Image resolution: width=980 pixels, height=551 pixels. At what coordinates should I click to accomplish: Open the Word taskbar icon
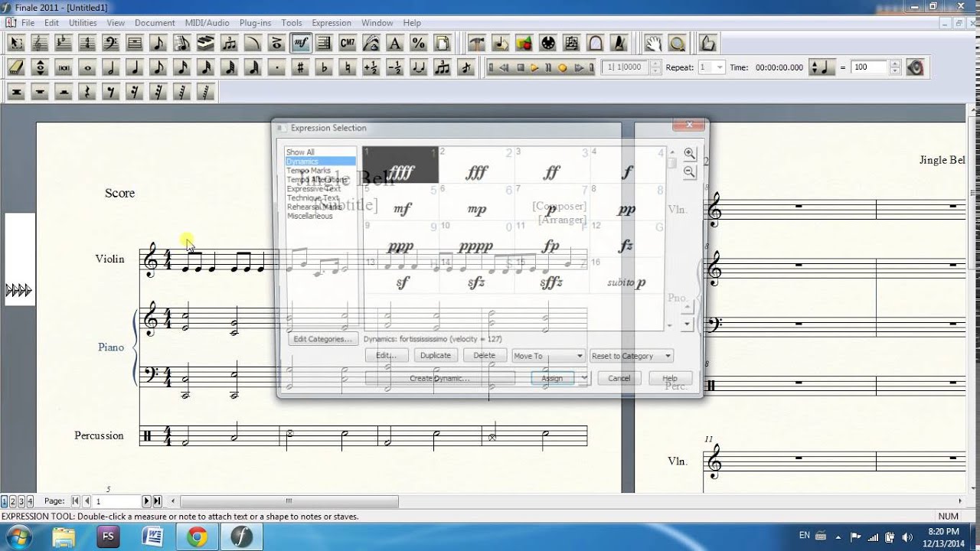click(x=153, y=536)
